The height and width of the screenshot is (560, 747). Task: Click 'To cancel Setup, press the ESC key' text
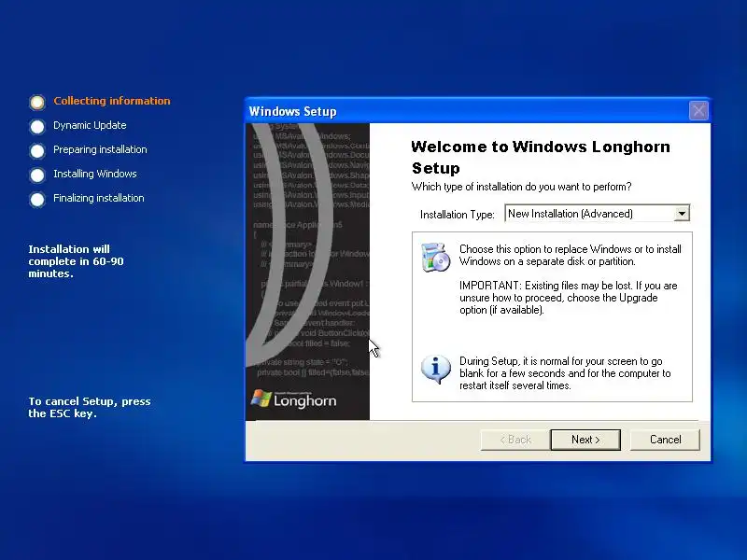pos(89,407)
